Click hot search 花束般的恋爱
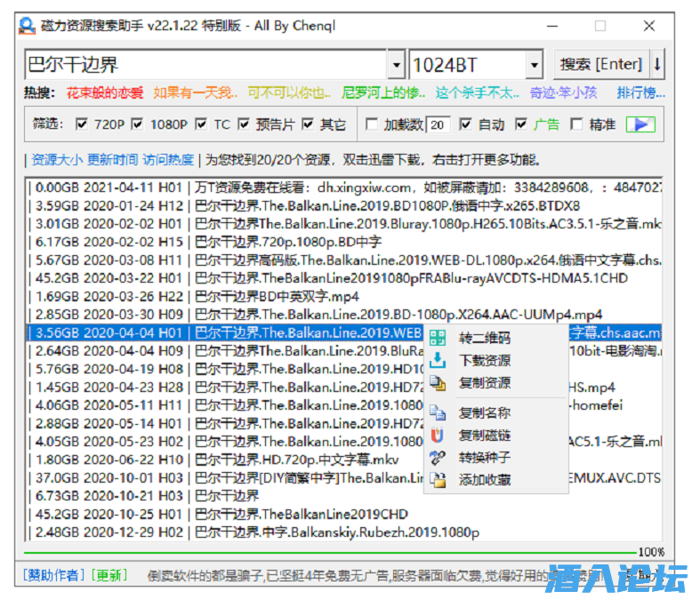Image resolution: width=700 pixels, height=616 pixels. 105,92
